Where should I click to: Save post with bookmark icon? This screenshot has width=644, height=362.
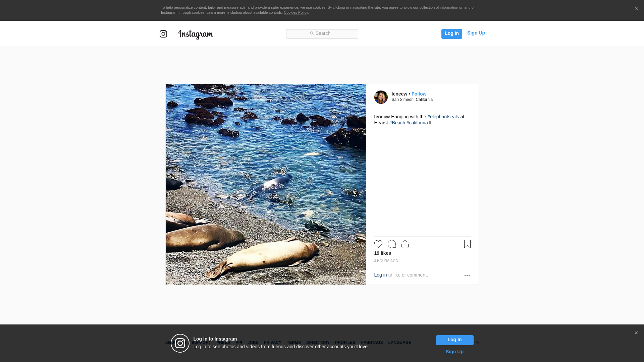467,244
